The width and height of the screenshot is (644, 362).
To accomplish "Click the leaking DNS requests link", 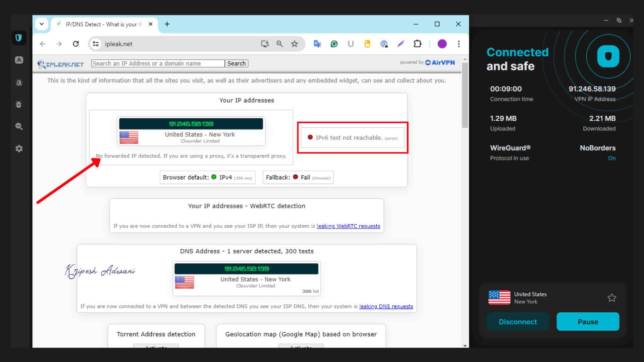I will [386, 306].
